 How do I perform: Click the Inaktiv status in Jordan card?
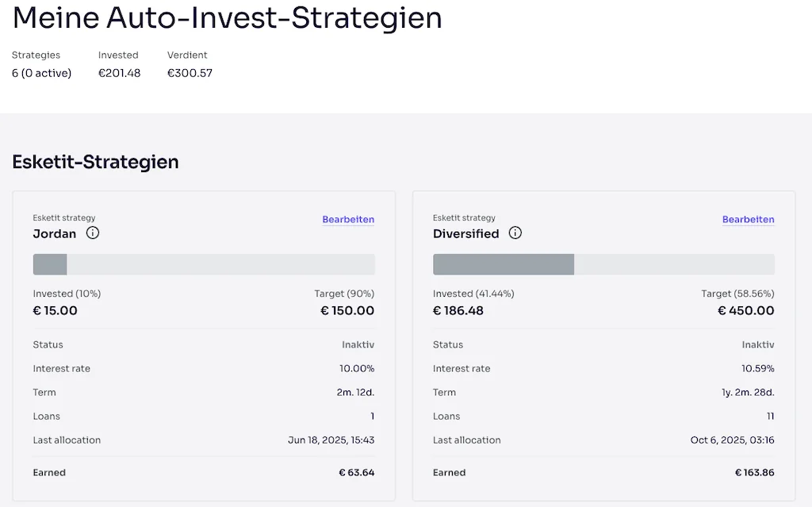coord(358,345)
